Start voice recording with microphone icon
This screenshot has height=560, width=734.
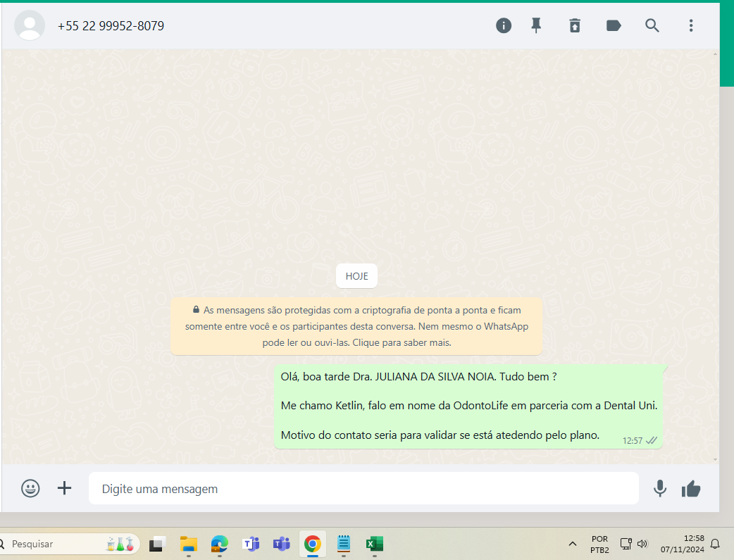pyautogui.click(x=660, y=488)
